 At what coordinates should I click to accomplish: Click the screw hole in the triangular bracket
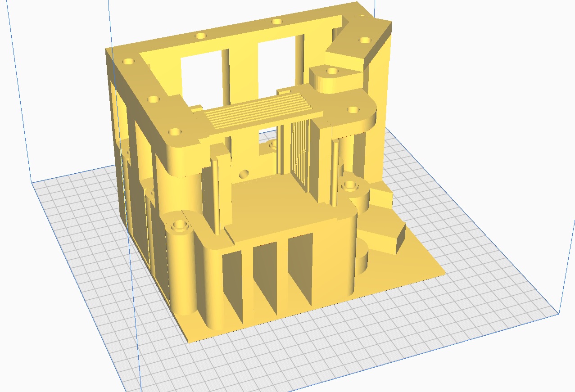pyautogui.click(x=364, y=40)
